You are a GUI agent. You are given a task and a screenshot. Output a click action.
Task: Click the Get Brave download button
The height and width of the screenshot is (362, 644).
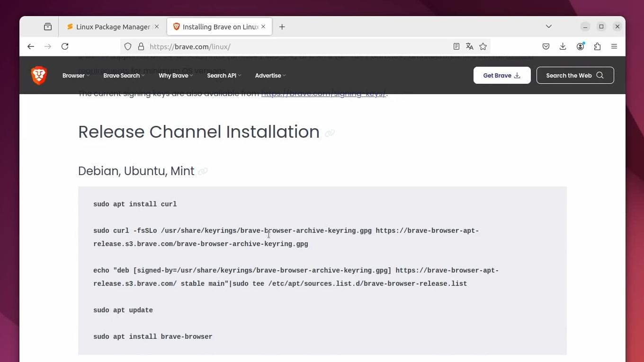pyautogui.click(x=502, y=75)
